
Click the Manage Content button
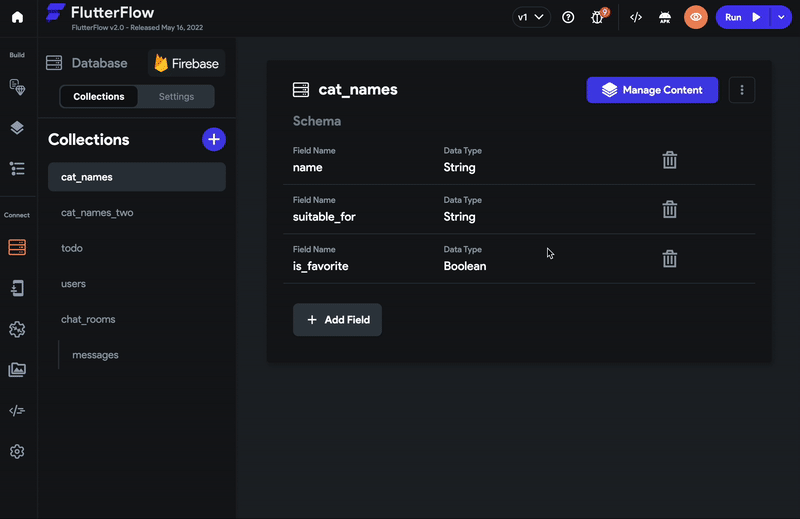[652, 90]
